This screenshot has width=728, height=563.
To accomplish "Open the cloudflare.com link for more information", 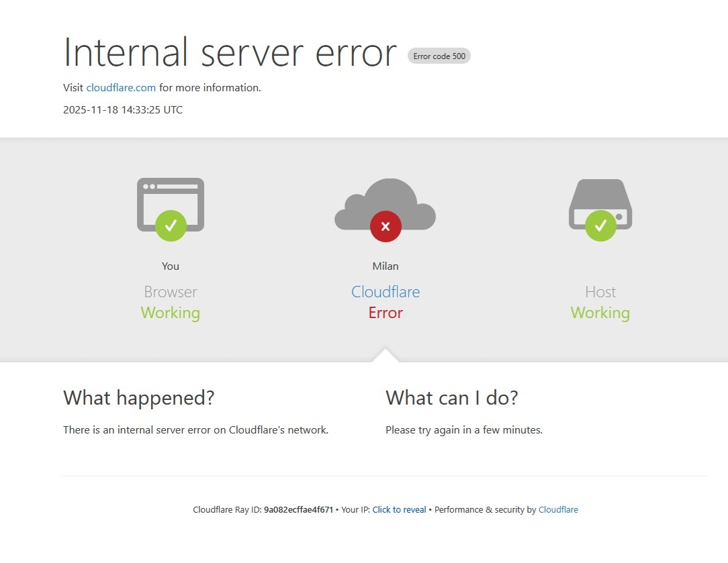I will pyautogui.click(x=121, y=88).
